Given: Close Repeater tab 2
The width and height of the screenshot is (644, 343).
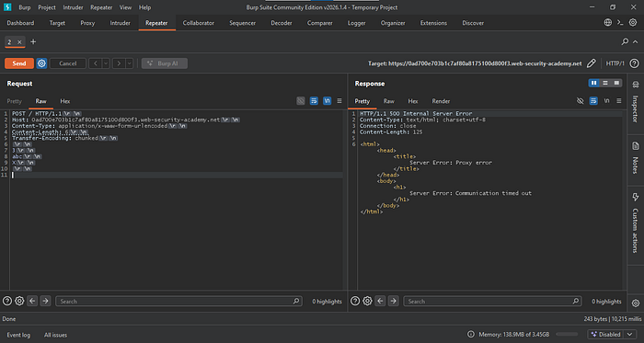Looking at the screenshot, I should pos(19,42).
